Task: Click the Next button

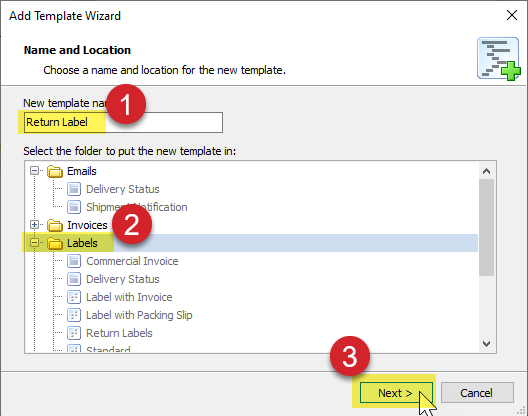Action: tap(396, 393)
